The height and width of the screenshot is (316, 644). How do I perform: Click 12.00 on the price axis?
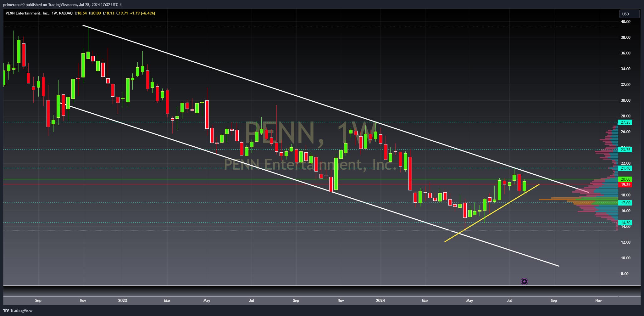click(x=625, y=242)
